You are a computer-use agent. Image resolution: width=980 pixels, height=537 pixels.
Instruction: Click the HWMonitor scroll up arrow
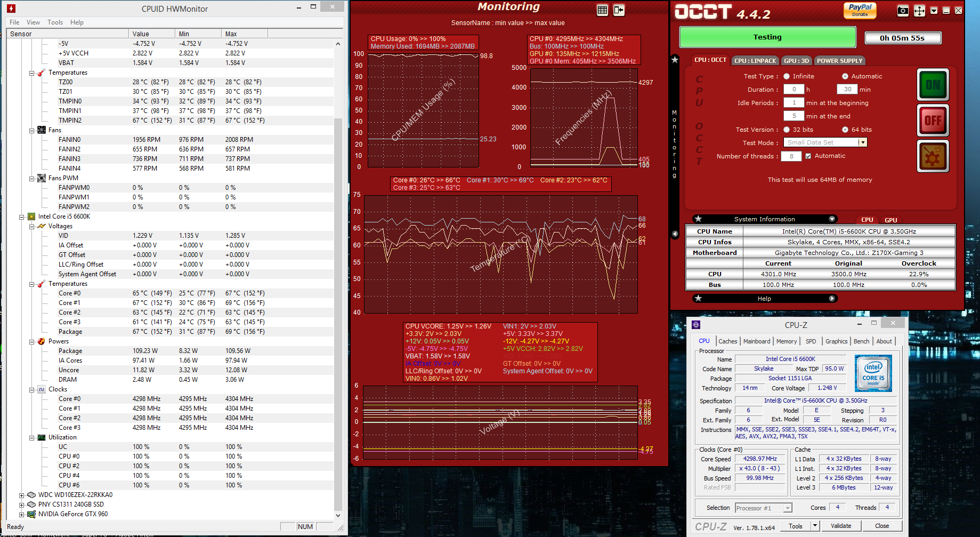338,44
